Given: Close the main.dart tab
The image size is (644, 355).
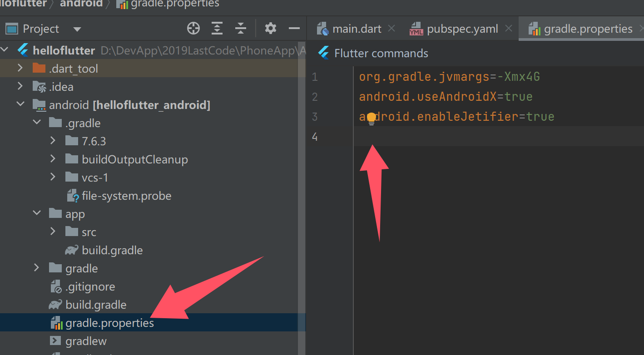Looking at the screenshot, I should (x=391, y=29).
